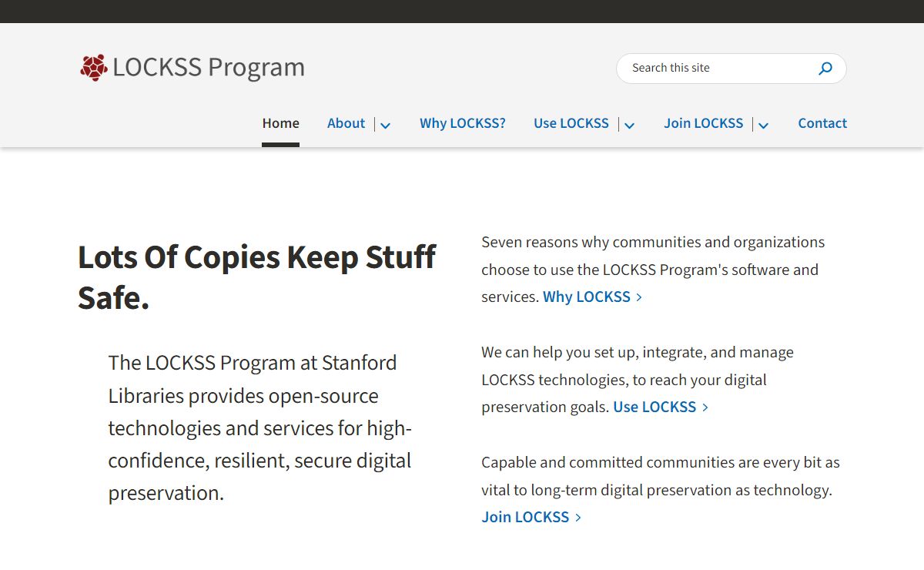This screenshot has height=570, width=924.
Task: Click the LOCKSS turtle logo icon
Action: tap(94, 68)
